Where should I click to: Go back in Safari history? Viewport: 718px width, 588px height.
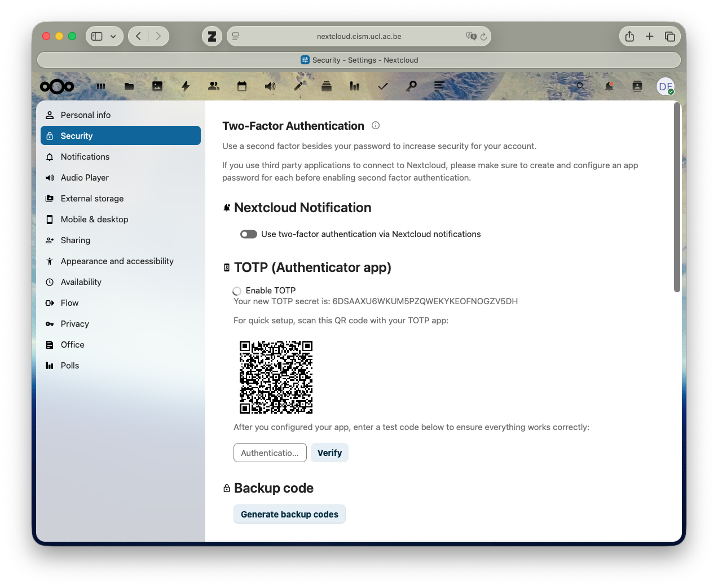(138, 36)
